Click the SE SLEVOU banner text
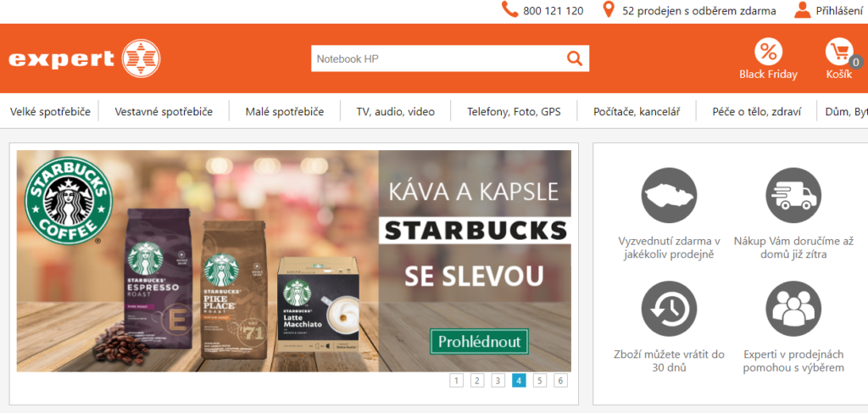 pyautogui.click(x=473, y=276)
